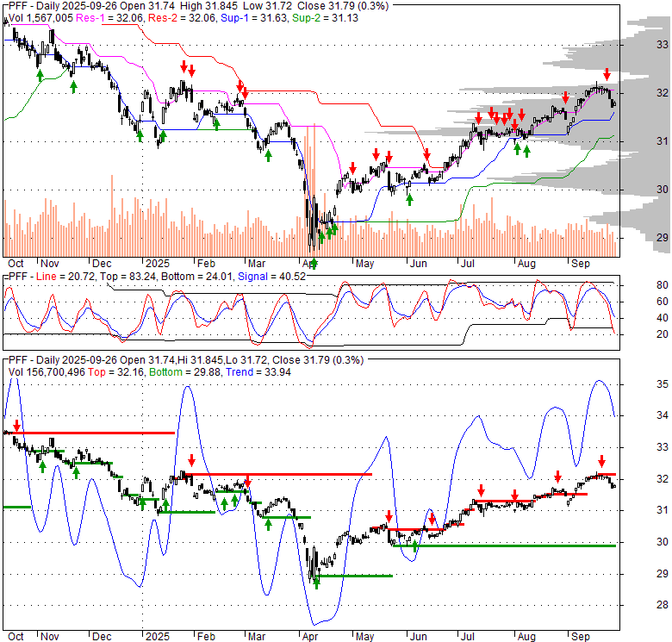
Task: Click '33' on the top chart price axis
Action: pos(663,44)
